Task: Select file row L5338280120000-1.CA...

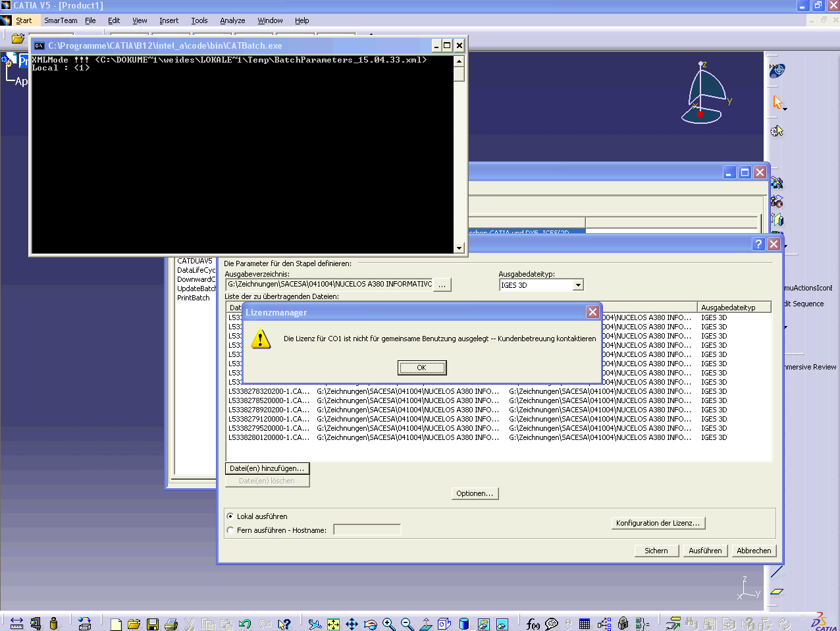Action: click(498, 437)
